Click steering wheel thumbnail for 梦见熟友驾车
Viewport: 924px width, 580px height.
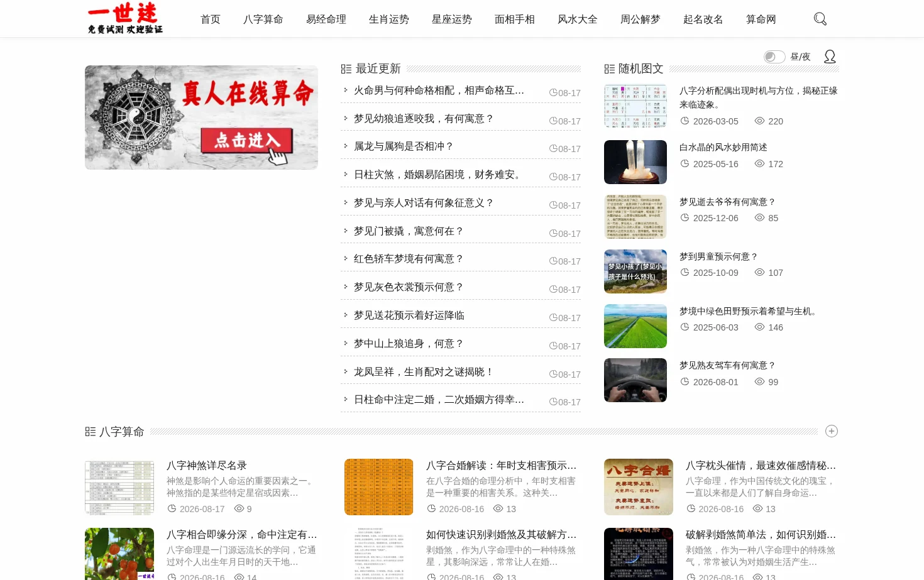[x=635, y=380]
